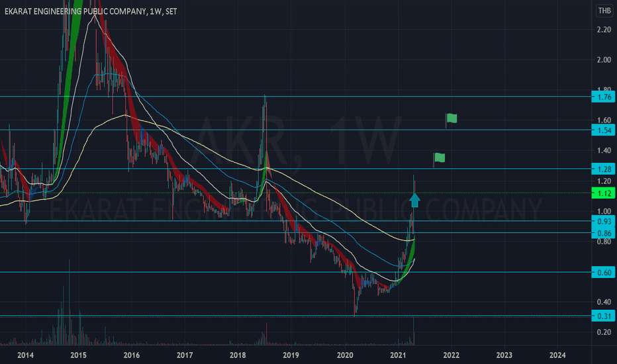This screenshot has height=364, width=617.
Task: Click the lower green flag marker
Action: click(439, 159)
